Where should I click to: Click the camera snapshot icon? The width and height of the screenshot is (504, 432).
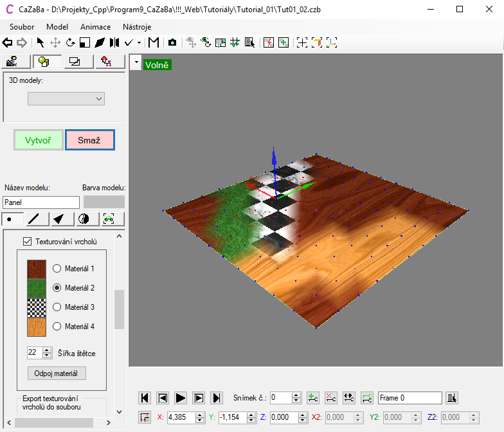pyautogui.click(x=172, y=42)
